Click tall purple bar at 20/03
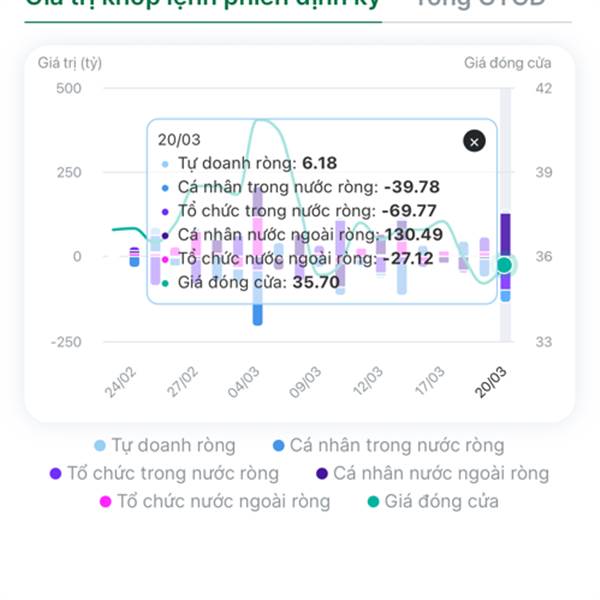 506,234
